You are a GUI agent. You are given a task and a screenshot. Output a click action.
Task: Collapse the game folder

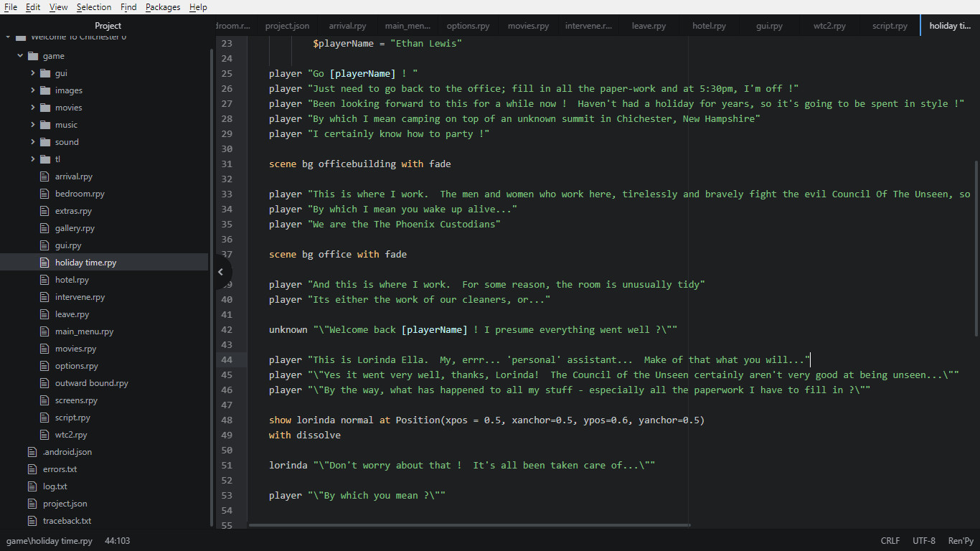point(19,55)
